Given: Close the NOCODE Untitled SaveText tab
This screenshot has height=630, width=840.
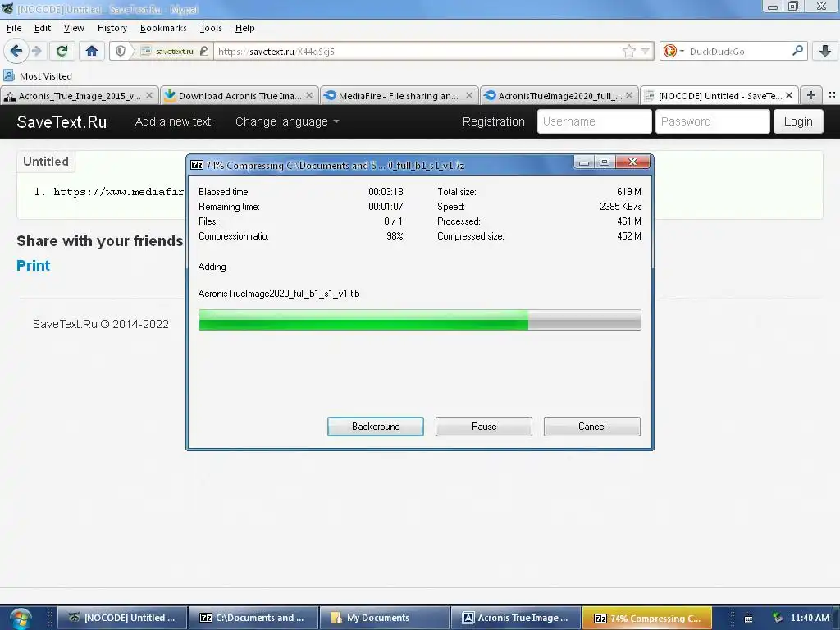Looking at the screenshot, I should coord(789,95).
